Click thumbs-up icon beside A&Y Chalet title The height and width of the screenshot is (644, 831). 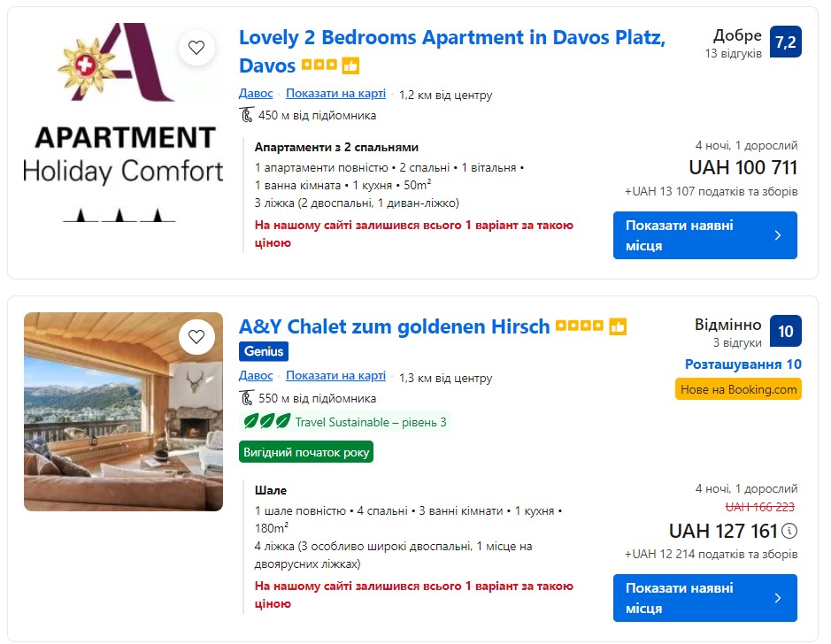[618, 326]
